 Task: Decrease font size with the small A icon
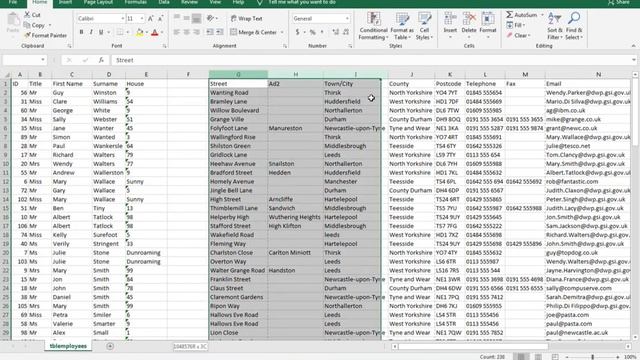pos(160,19)
